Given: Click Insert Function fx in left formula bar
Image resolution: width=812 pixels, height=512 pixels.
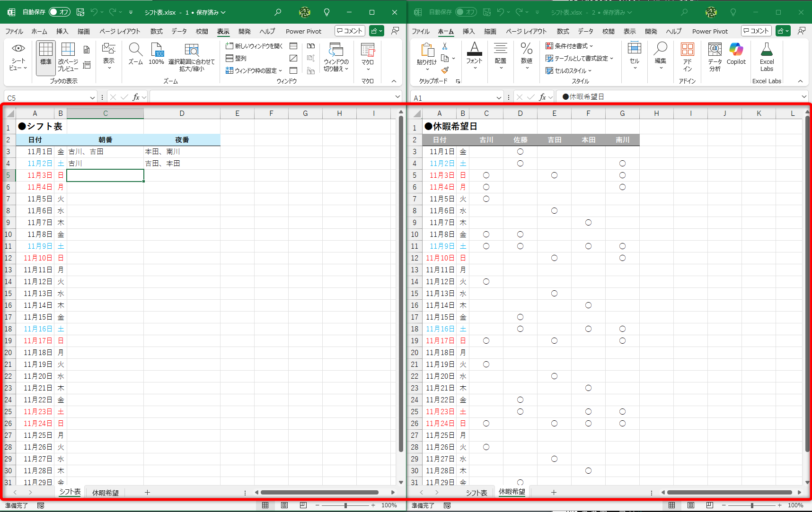Looking at the screenshot, I should [x=136, y=97].
